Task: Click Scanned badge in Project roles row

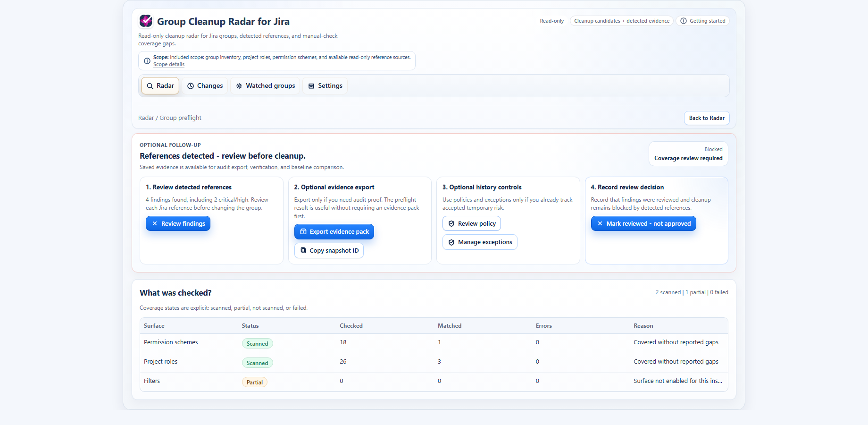Action: [258, 363]
